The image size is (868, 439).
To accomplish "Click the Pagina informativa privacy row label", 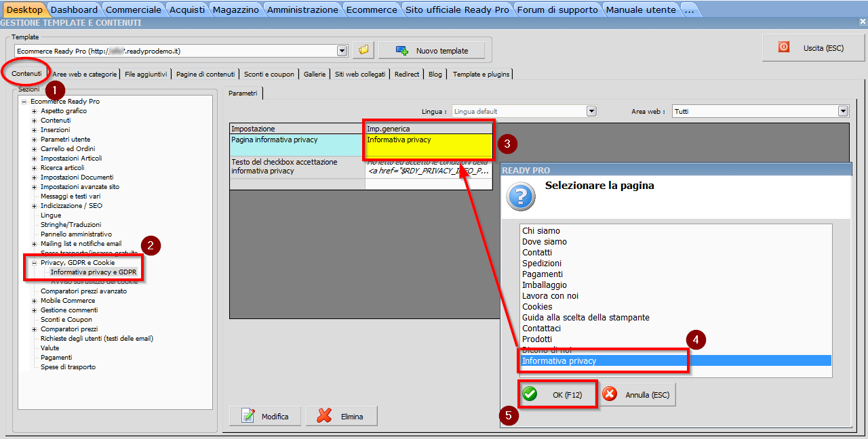I will click(297, 145).
